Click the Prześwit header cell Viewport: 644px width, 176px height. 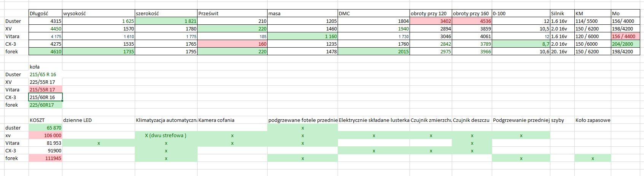(232, 13)
